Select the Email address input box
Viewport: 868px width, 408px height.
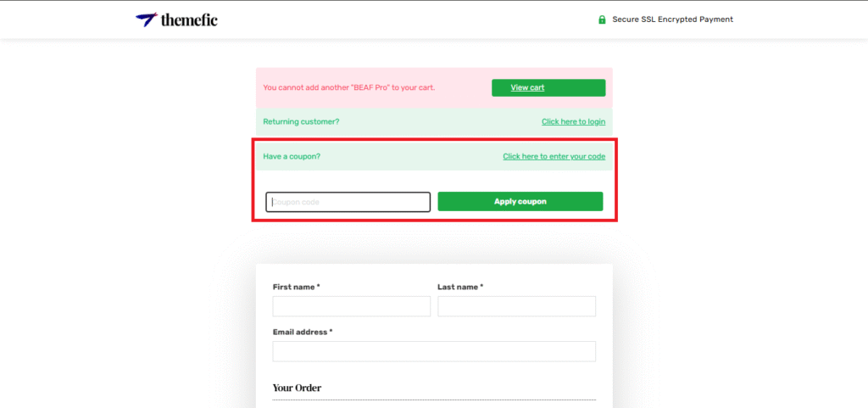click(433, 351)
